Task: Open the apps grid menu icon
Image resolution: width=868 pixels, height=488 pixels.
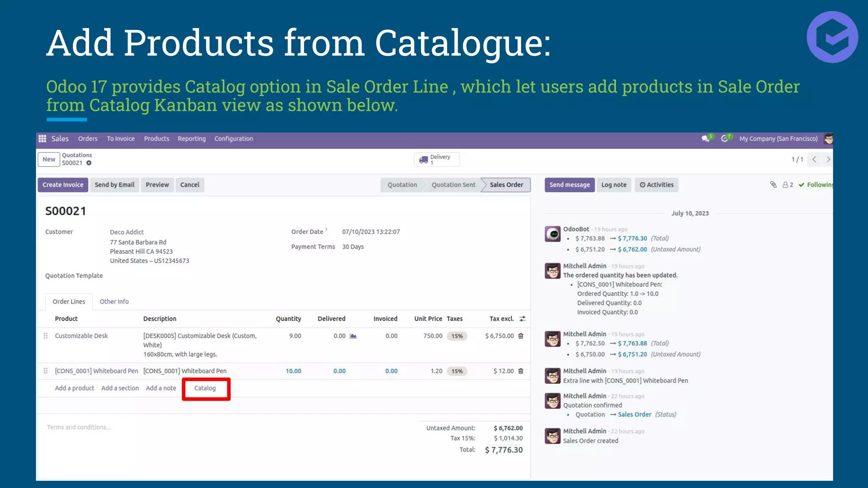Action: click(x=42, y=139)
